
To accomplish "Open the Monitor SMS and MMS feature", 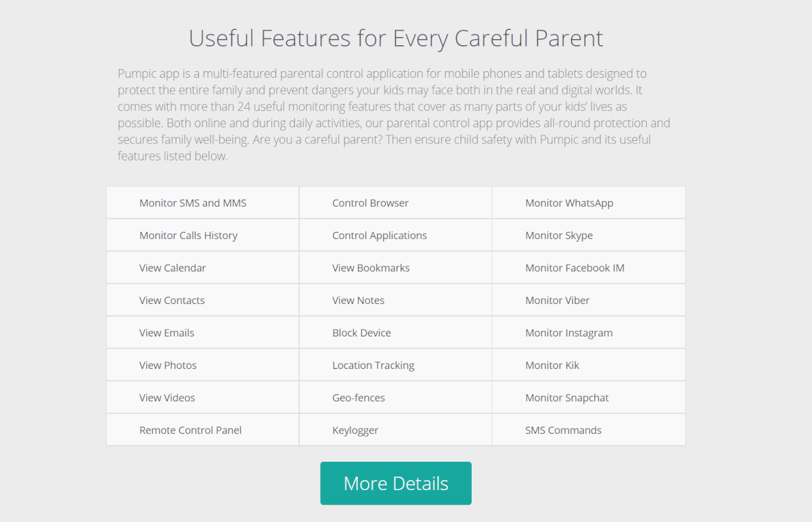I will 202,203.
